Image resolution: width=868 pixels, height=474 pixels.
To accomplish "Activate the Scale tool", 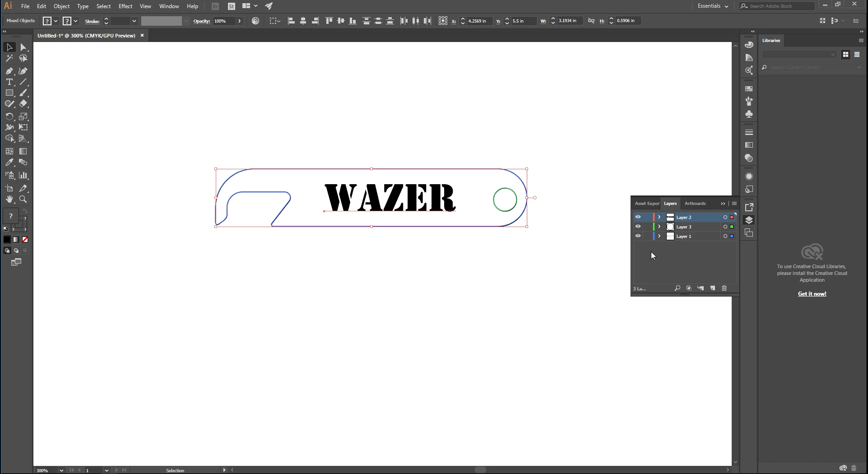I will pos(23,116).
